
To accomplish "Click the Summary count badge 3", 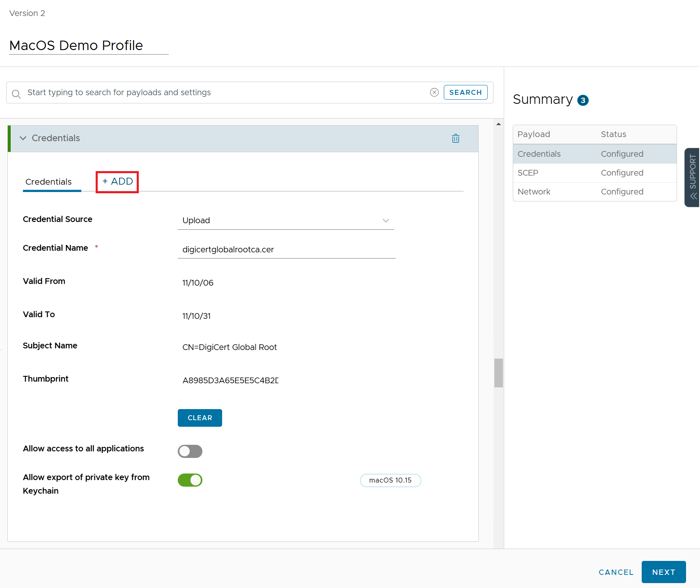I will [x=583, y=100].
